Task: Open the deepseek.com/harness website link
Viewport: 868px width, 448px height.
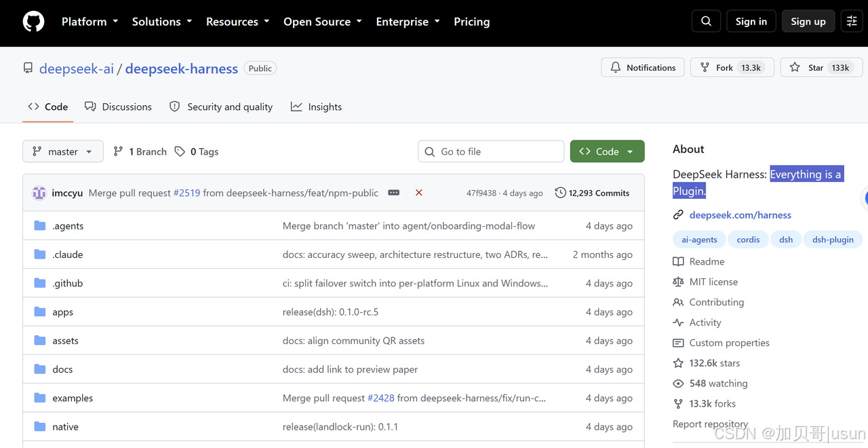Action: 741,215
